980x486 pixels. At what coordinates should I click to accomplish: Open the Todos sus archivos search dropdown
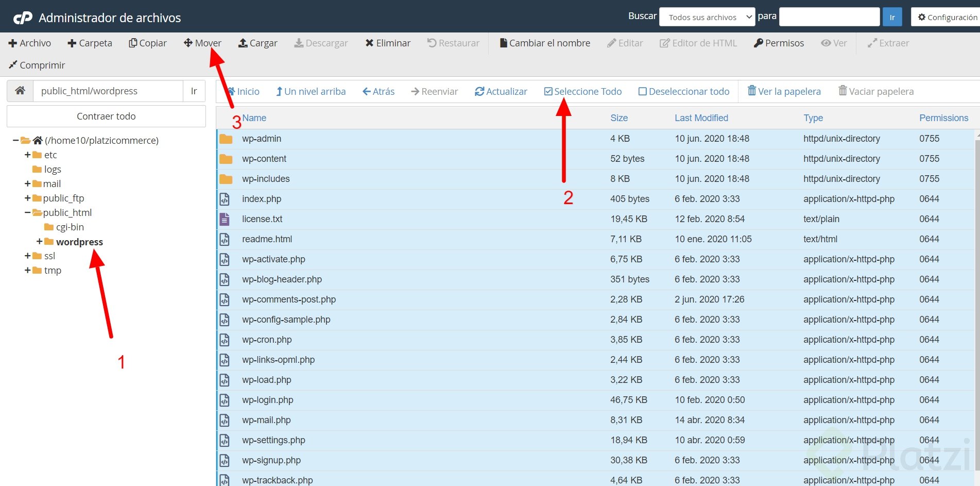(x=707, y=17)
